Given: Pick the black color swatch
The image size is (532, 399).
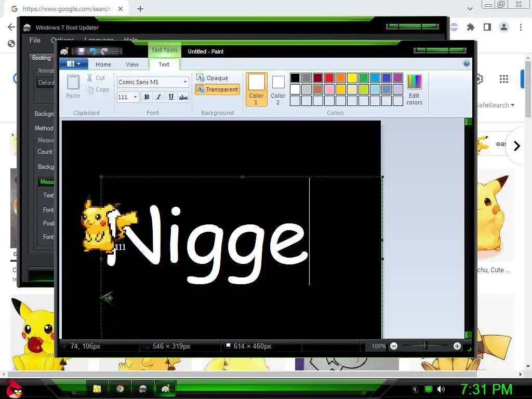Looking at the screenshot, I should tap(295, 78).
